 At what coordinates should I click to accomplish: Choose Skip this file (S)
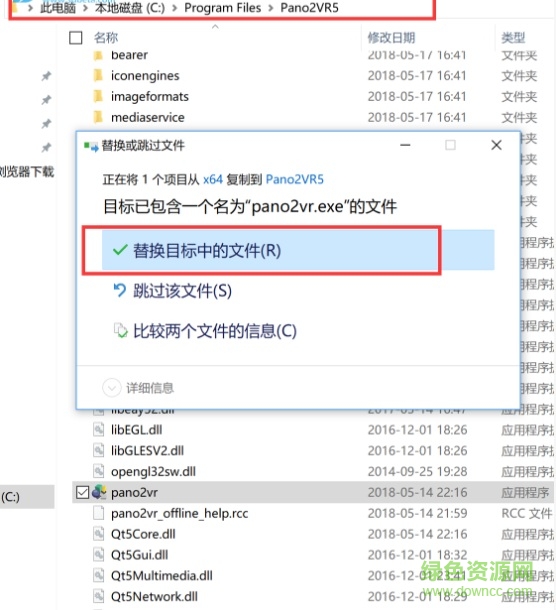click(182, 291)
